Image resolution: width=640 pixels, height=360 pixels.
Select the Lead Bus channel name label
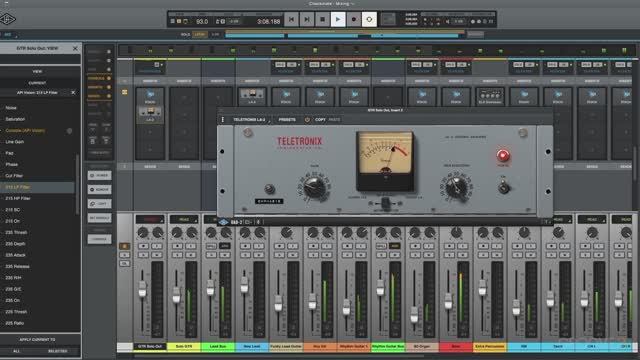click(218, 347)
